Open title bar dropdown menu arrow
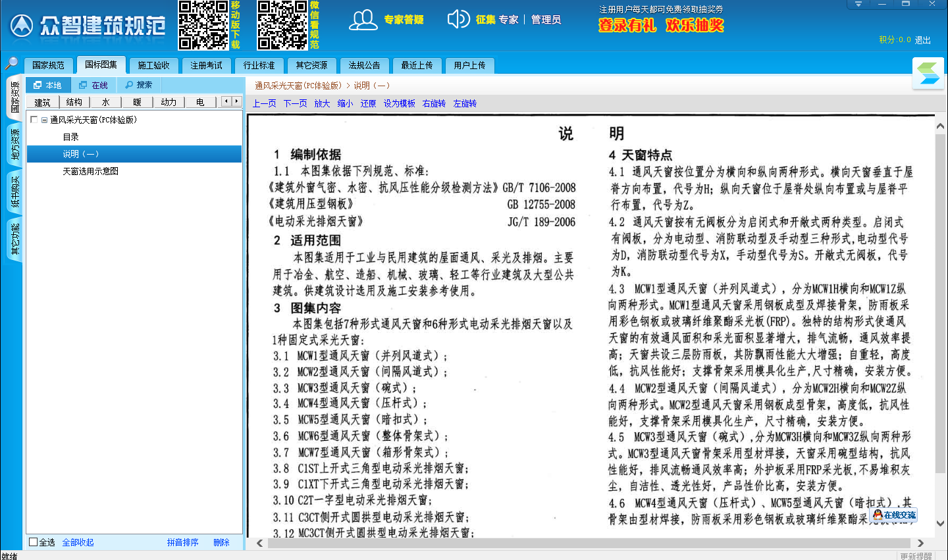Image resolution: width=948 pixels, height=560 pixels. pyautogui.click(x=858, y=4)
